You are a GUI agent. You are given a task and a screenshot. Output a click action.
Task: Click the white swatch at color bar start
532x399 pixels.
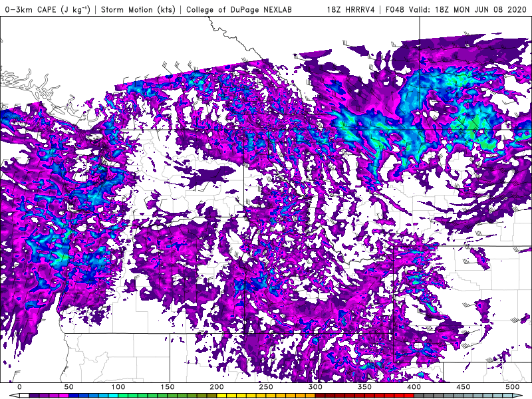pos(25,395)
